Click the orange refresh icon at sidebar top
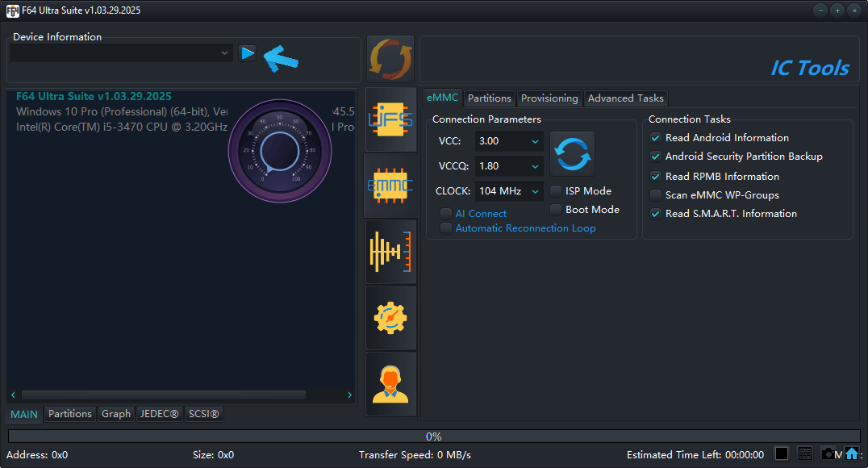The height and width of the screenshot is (468, 868). pos(390,58)
